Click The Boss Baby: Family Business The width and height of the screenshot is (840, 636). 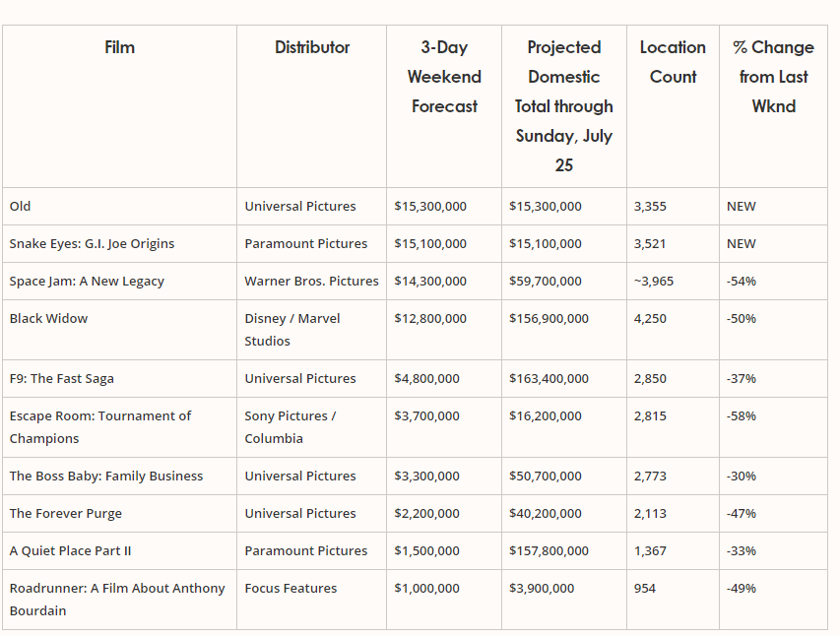pyautogui.click(x=106, y=477)
